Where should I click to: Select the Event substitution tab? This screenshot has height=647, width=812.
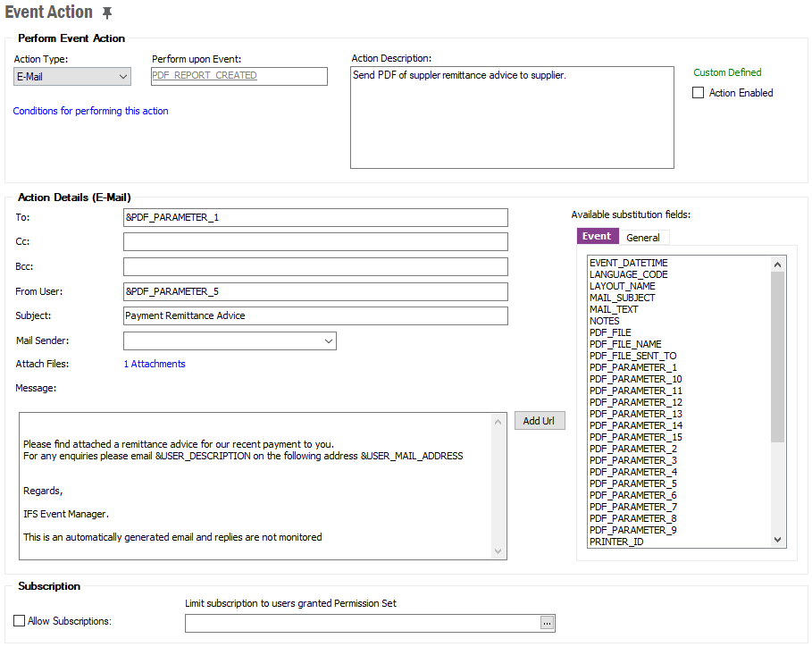pos(596,237)
